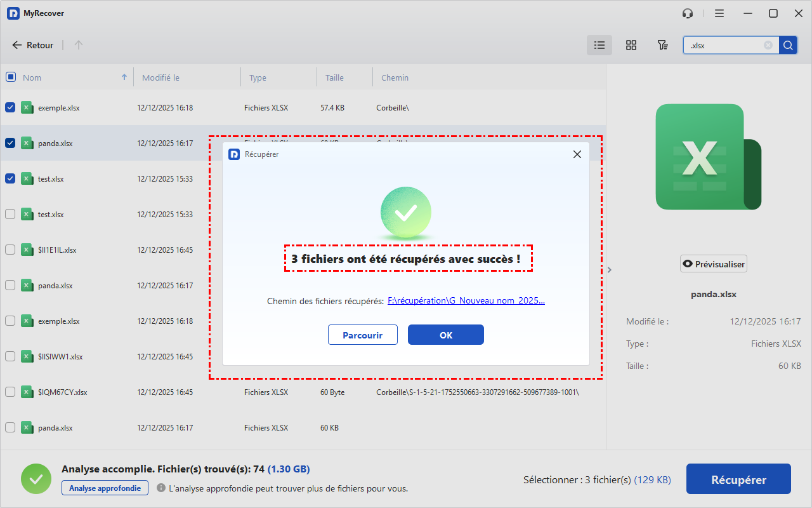
Task: Open the hamburger menu in title bar
Action: (719, 13)
